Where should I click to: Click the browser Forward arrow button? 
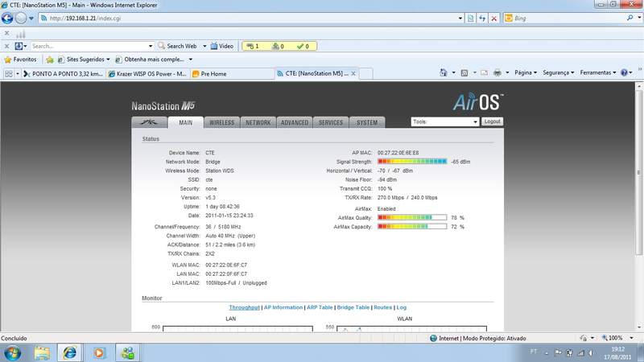(21, 18)
